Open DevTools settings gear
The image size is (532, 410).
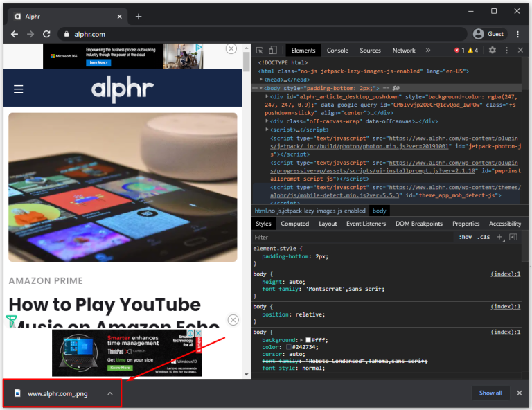pyautogui.click(x=493, y=50)
